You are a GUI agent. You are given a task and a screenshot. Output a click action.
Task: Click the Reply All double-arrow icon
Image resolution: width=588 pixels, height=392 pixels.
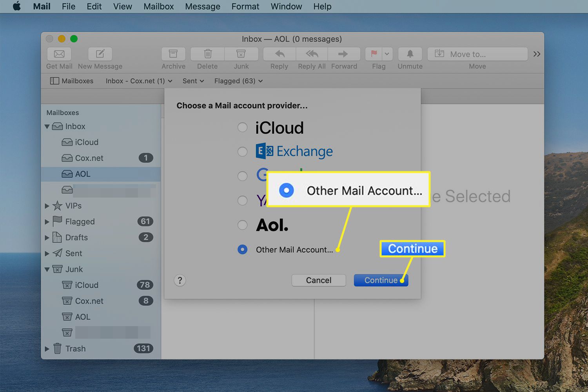[312, 54]
